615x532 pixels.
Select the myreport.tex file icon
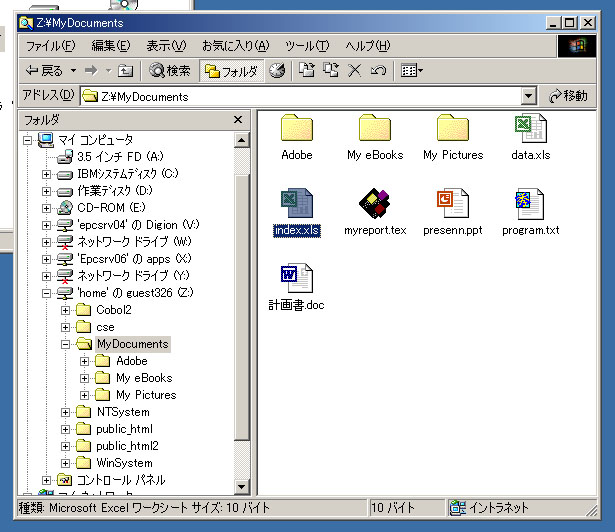tap(375, 203)
